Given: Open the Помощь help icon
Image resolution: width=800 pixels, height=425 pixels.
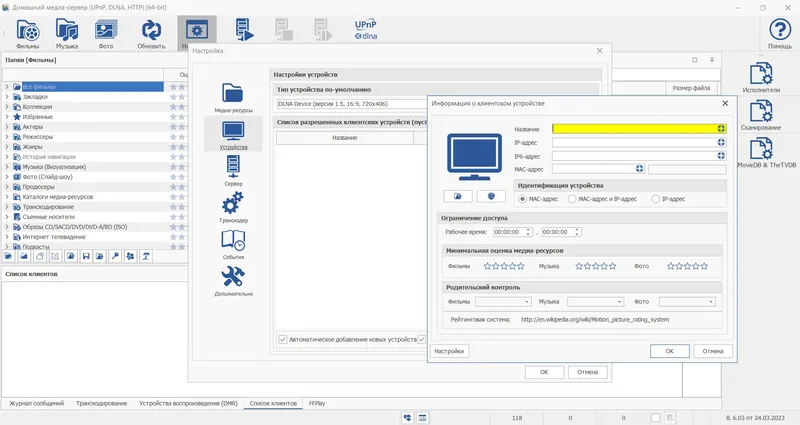Looking at the screenshot, I should 779,31.
